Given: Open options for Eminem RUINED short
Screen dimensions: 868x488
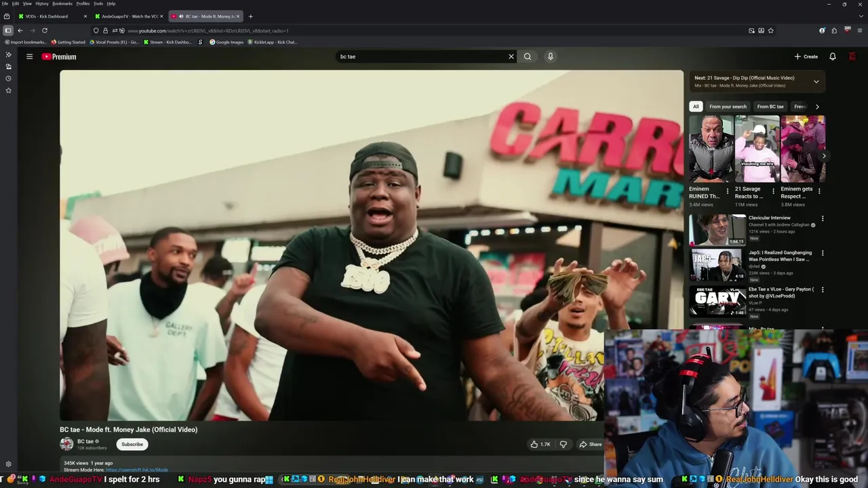Looking at the screenshot, I should (x=728, y=191).
